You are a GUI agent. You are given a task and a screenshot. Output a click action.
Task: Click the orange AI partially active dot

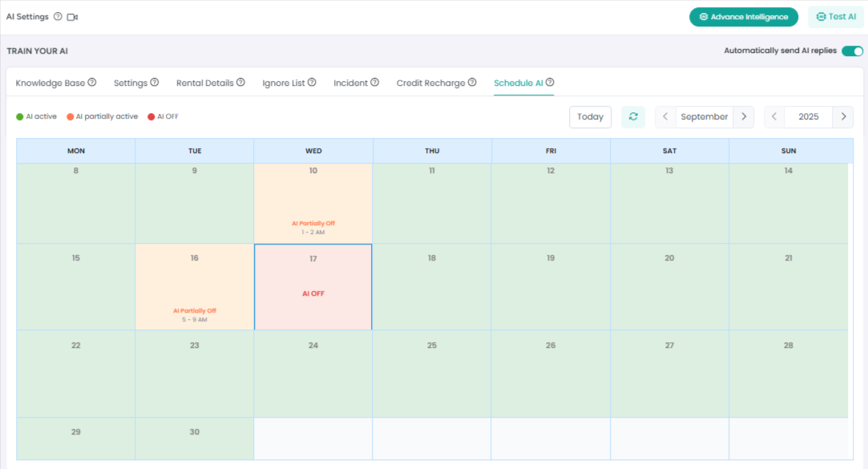tap(71, 117)
